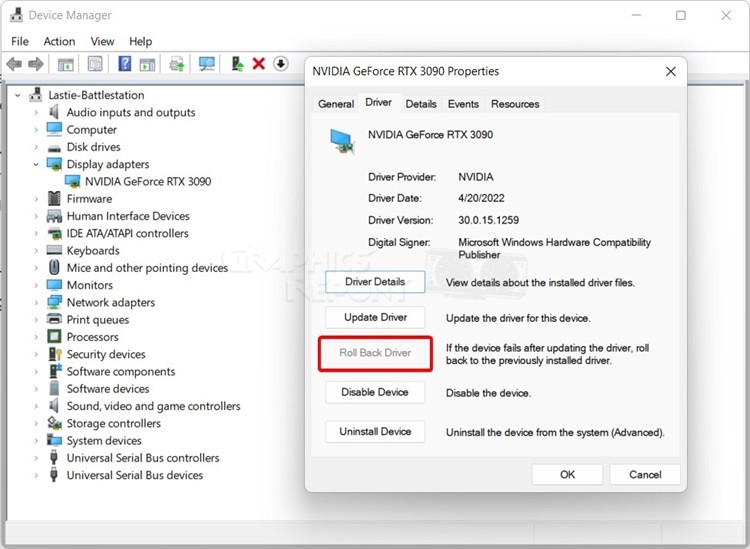Select the Driver tab

[x=378, y=102]
